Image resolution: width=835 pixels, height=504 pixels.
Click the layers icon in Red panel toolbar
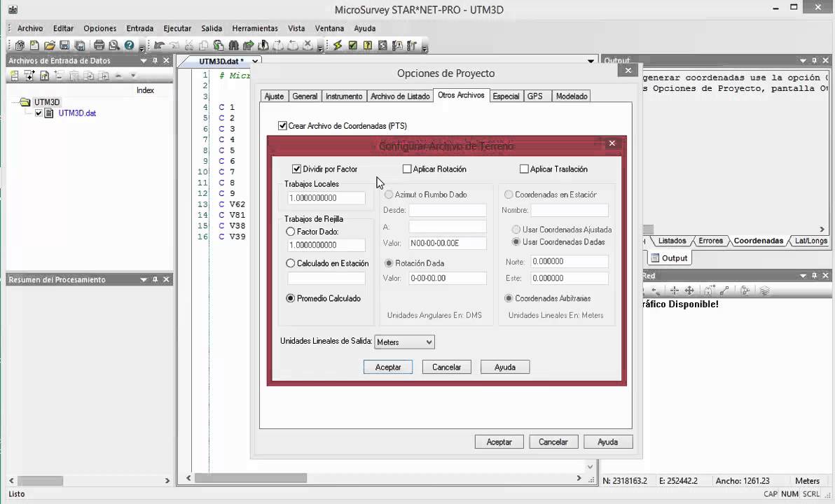765,290
